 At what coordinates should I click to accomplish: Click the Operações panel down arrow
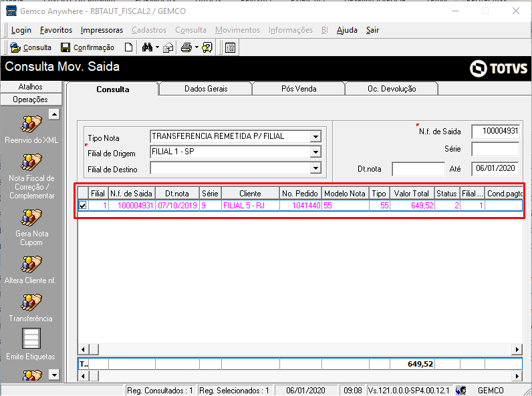point(54,375)
